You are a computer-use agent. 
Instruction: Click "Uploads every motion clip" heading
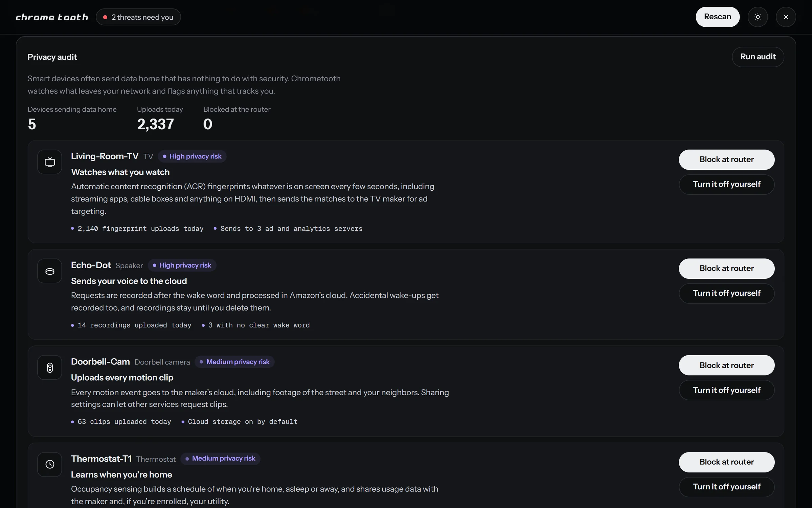pos(122,378)
